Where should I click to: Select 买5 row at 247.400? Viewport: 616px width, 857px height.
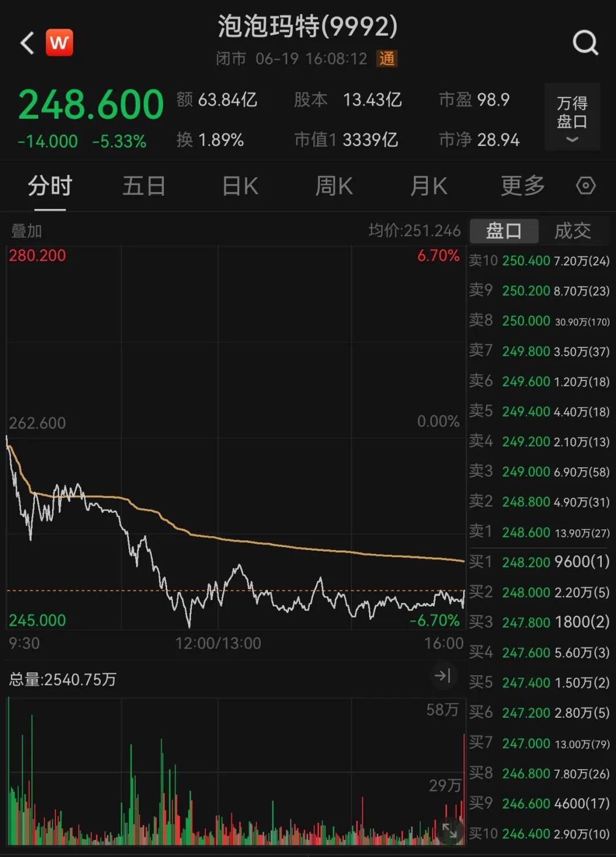(539, 682)
